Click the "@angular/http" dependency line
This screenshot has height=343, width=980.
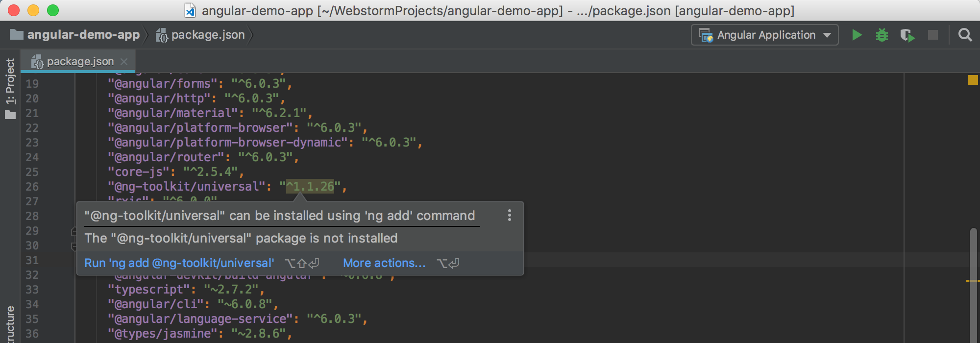click(196, 98)
